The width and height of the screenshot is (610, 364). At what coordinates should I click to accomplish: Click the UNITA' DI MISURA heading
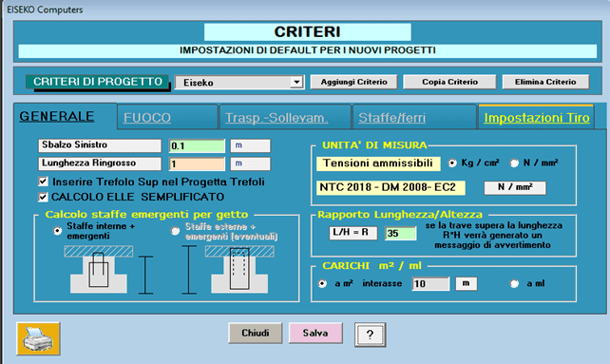click(x=374, y=145)
